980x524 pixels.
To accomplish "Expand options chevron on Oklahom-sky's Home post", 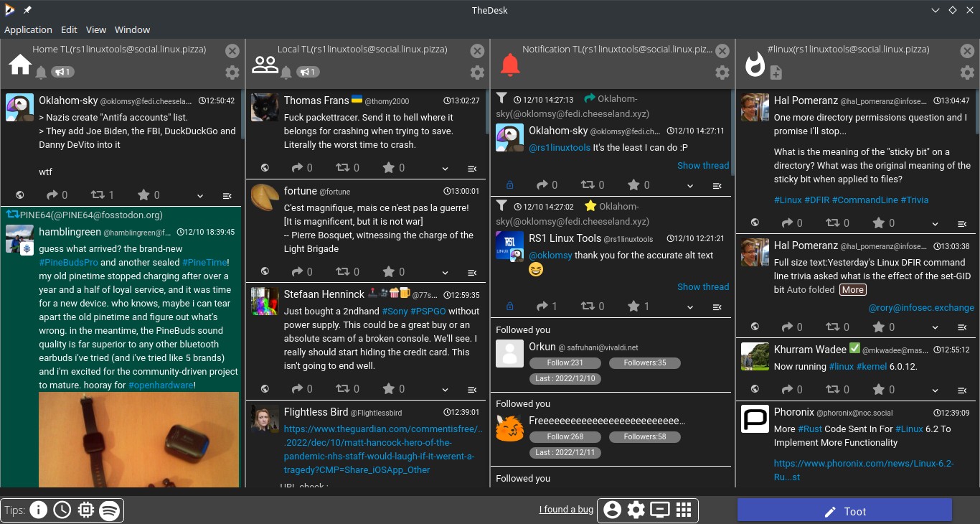I will pyautogui.click(x=200, y=195).
